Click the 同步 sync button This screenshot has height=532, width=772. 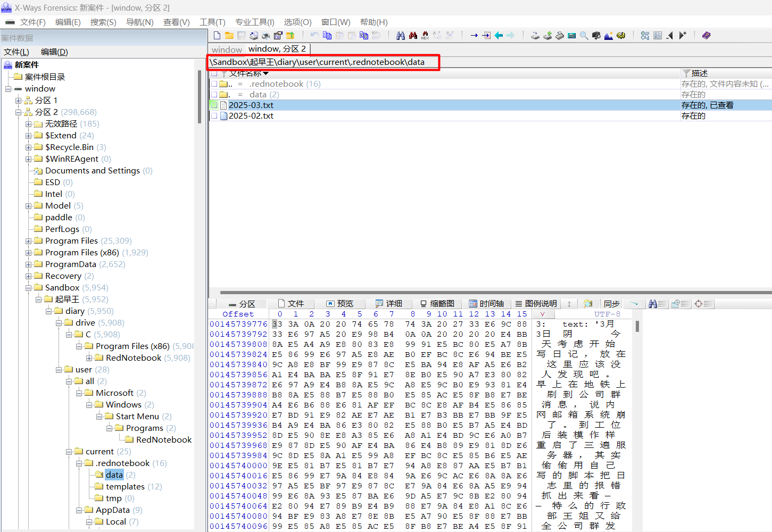coord(611,304)
